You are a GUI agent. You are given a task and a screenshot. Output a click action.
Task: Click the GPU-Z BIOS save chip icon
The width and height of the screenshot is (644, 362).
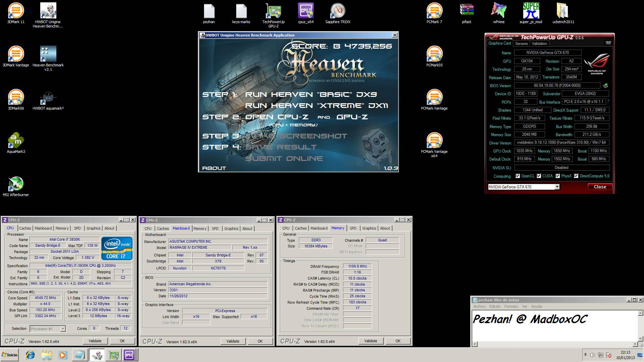605,86
